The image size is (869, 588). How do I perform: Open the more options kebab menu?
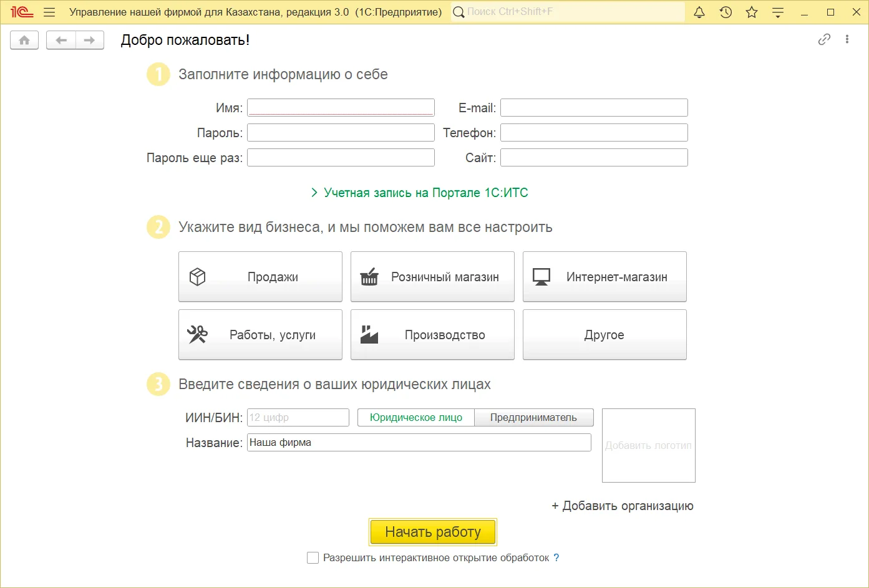[x=847, y=39]
